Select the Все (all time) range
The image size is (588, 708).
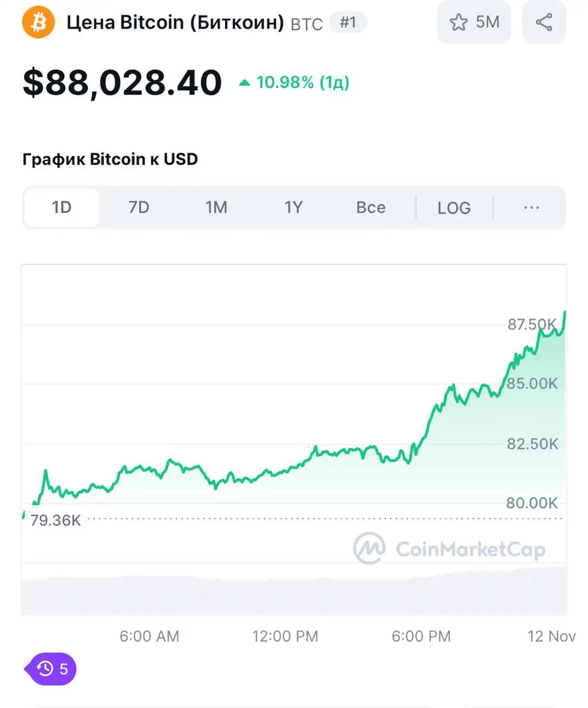(371, 207)
